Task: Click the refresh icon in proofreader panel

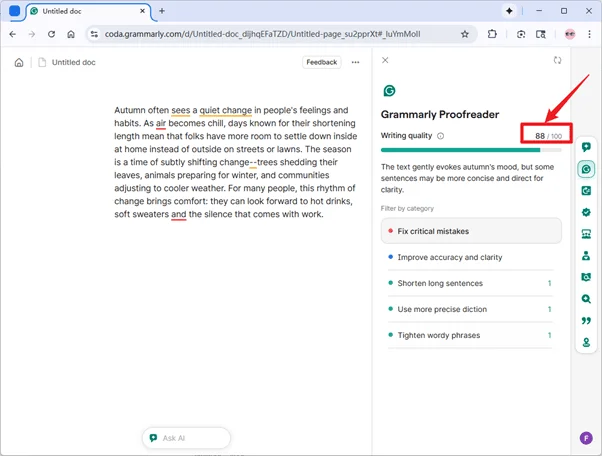Action: coord(557,60)
